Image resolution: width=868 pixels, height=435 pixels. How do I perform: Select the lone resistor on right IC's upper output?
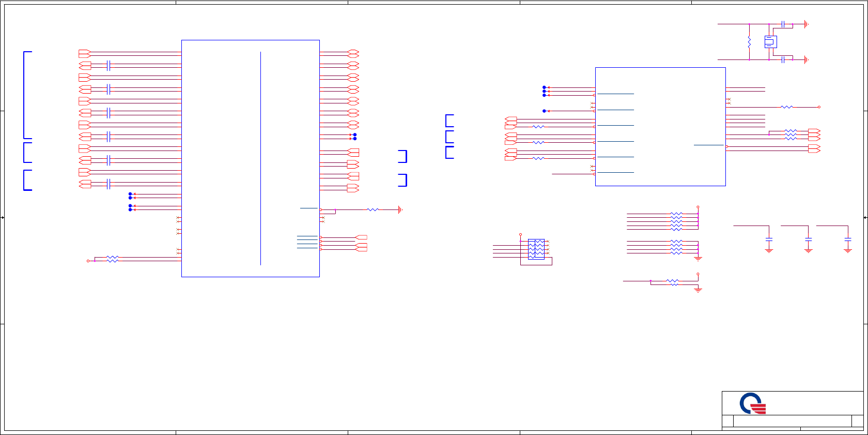coord(786,107)
